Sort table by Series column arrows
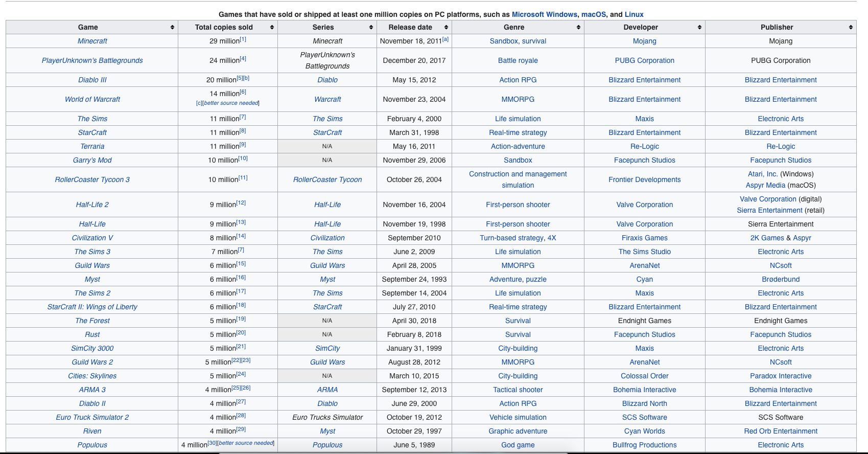Image resolution: width=868 pixels, height=454 pixels. (x=371, y=28)
